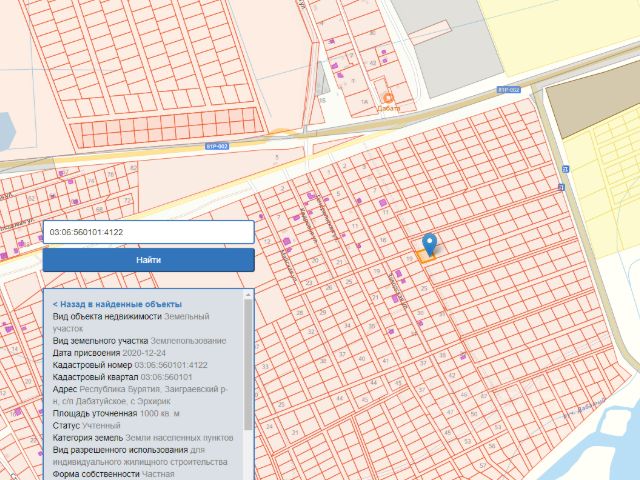Open the Назад в найденные объекты link

pos(117,304)
